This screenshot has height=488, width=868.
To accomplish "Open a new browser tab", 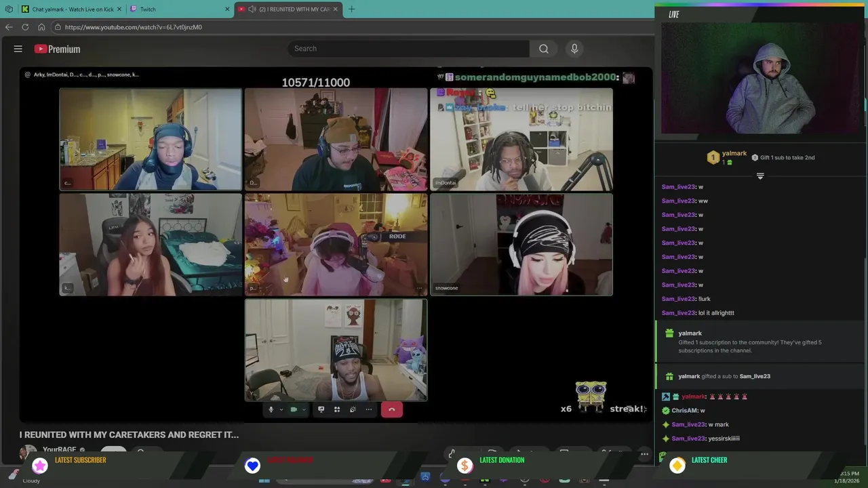I will pyautogui.click(x=351, y=9).
